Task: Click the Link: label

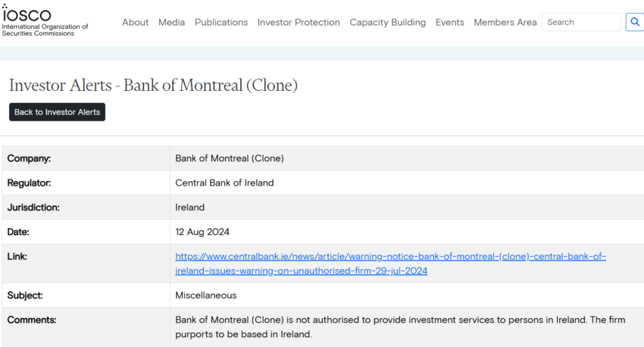Action: tap(17, 256)
